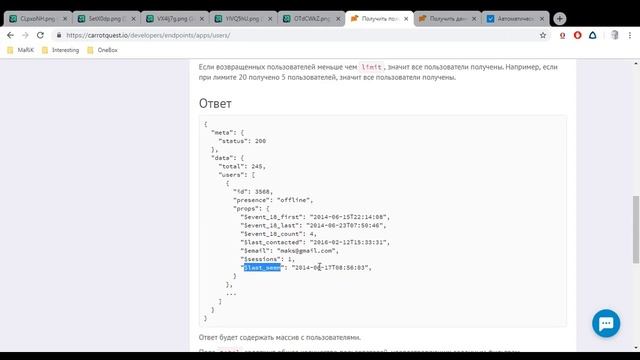Click the highlighted $last_seen key

point(262,268)
